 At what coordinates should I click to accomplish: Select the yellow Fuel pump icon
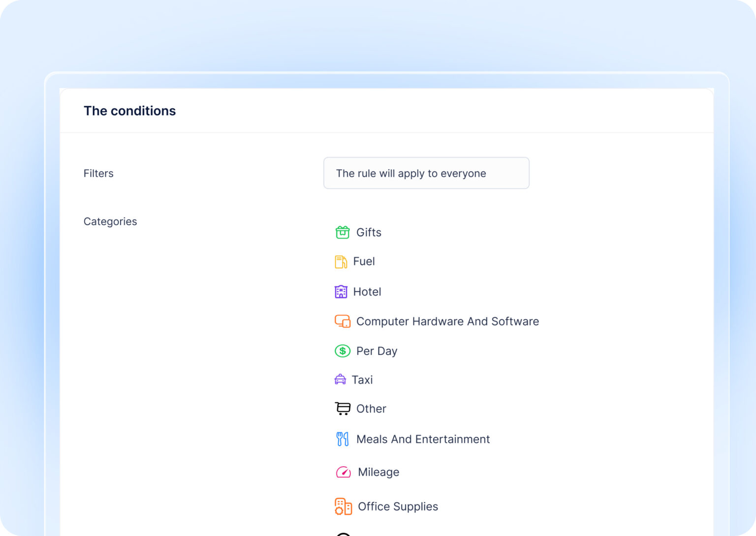(341, 262)
